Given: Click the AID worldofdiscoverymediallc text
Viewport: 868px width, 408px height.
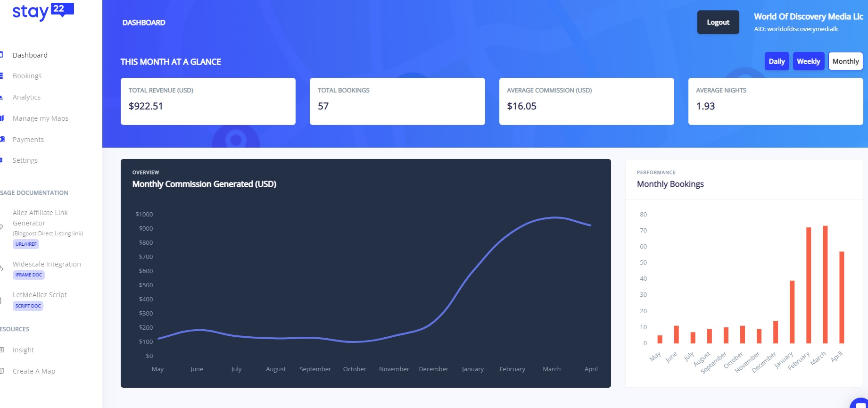Looking at the screenshot, I should [x=796, y=29].
